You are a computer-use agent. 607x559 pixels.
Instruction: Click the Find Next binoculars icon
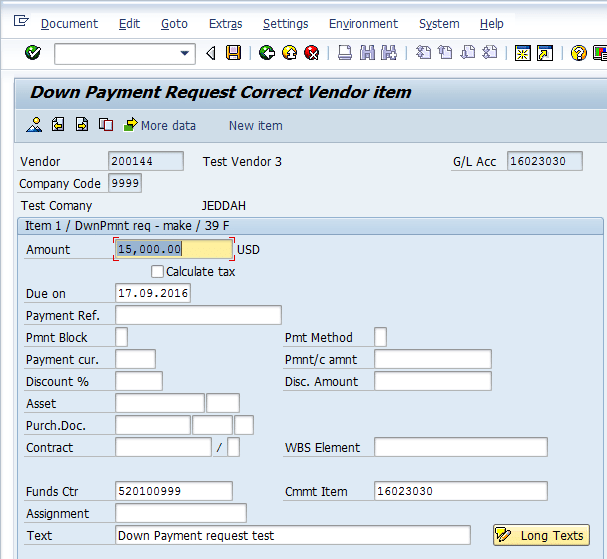pyautogui.click(x=389, y=53)
